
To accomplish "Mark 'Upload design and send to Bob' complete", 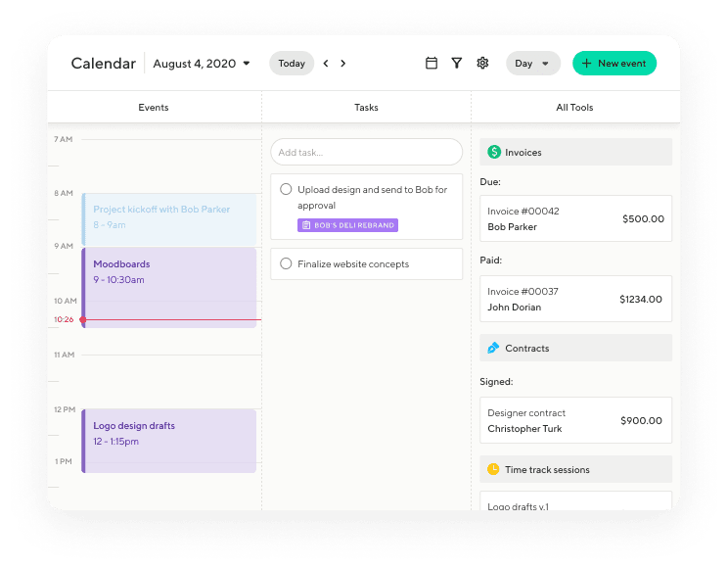I will click(286, 189).
